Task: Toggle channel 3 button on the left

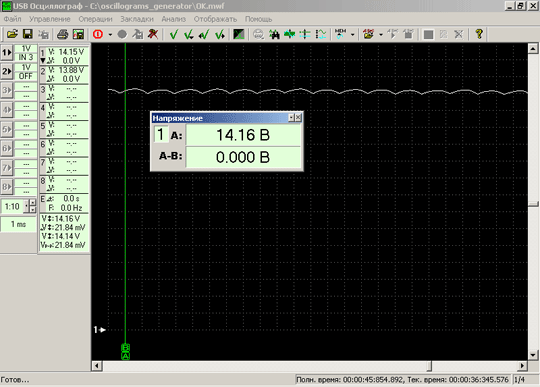Action: 7,90
